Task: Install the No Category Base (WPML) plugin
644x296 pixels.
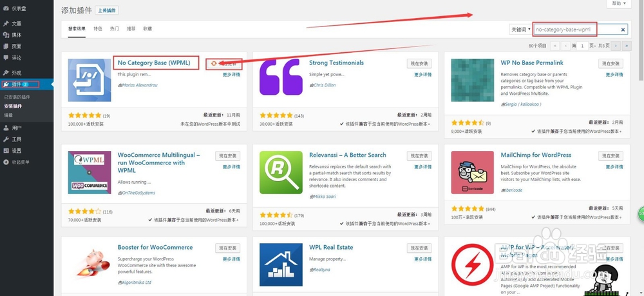Action: tap(223, 64)
